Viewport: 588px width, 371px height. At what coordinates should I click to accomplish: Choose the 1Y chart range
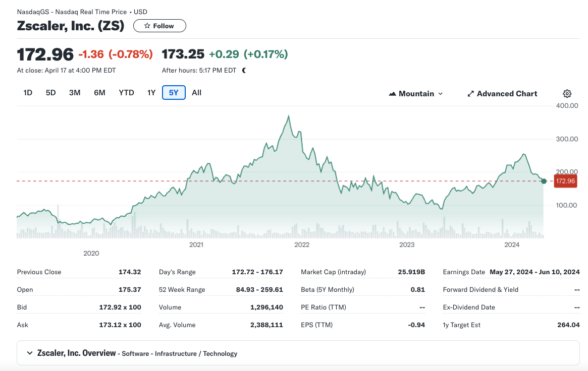(x=151, y=92)
